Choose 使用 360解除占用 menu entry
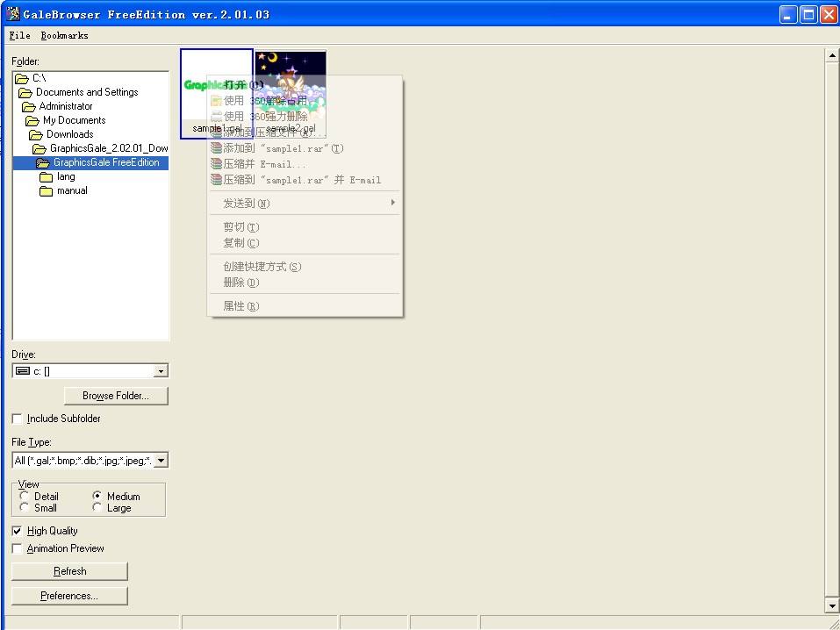Image resolution: width=840 pixels, height=630 pixels. [305, 101]
